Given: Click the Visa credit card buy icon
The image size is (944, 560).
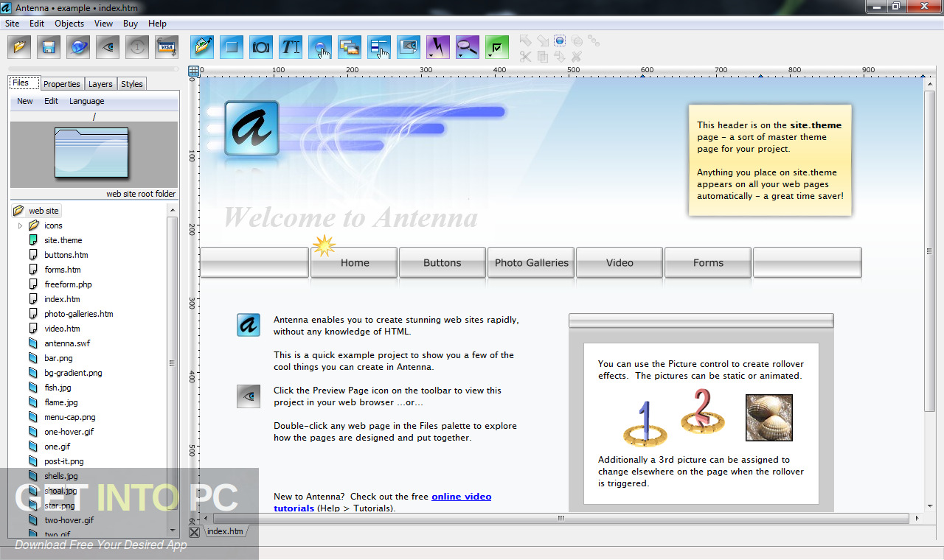Looking at the screenshot, I should click(x=167, y=47).
